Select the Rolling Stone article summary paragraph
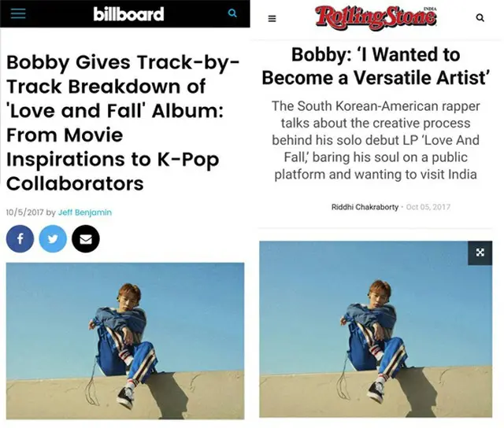Viewport: 504px width, 428px height. coord(375,139)
